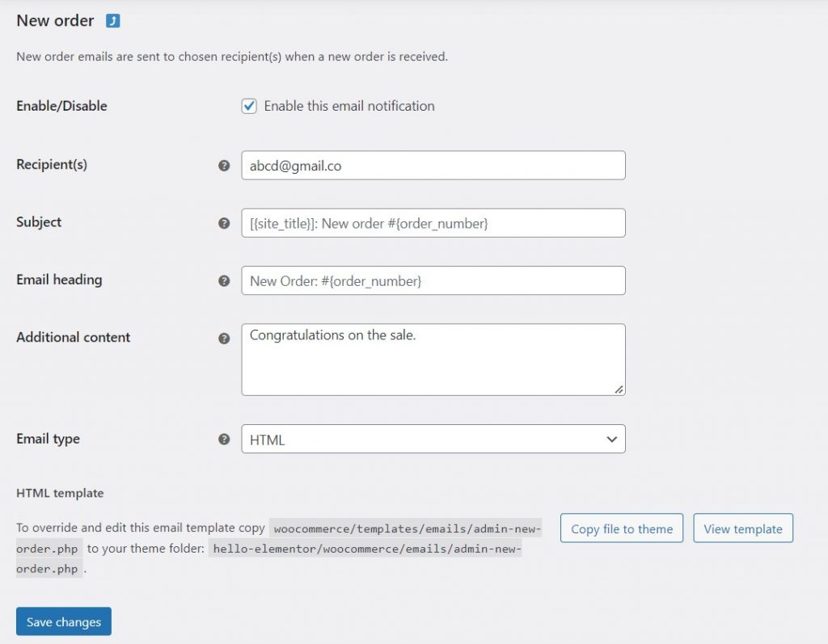828x644 pixels.
Task: Uncheck Enable this email notification checkbox
Action: [249, 106]
